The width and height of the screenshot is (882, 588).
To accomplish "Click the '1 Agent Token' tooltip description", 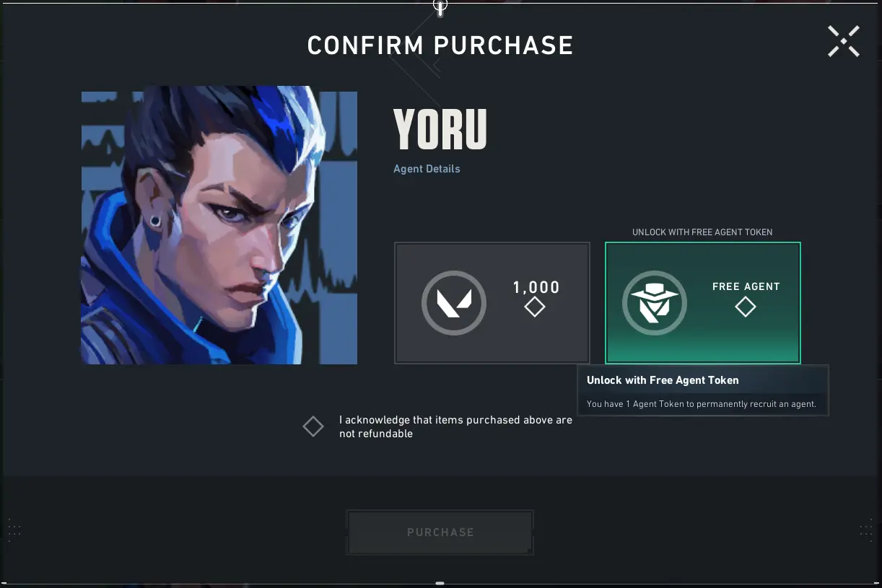I will pyautogui.click(x=702, y=404).
